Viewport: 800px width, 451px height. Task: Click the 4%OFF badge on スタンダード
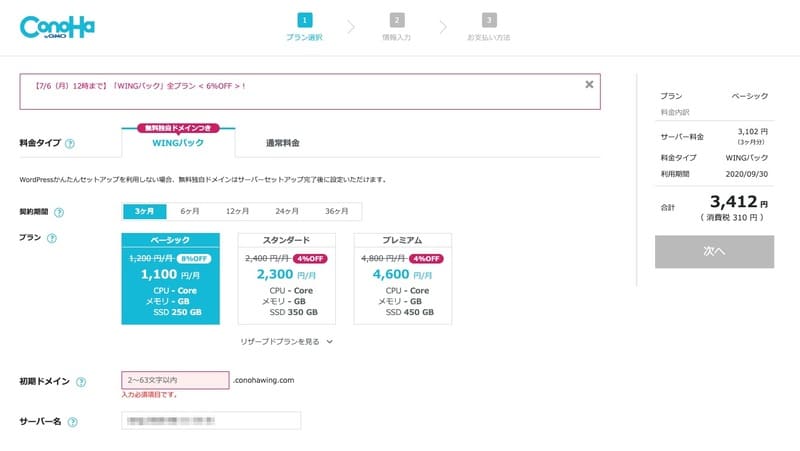coord(310,259)
